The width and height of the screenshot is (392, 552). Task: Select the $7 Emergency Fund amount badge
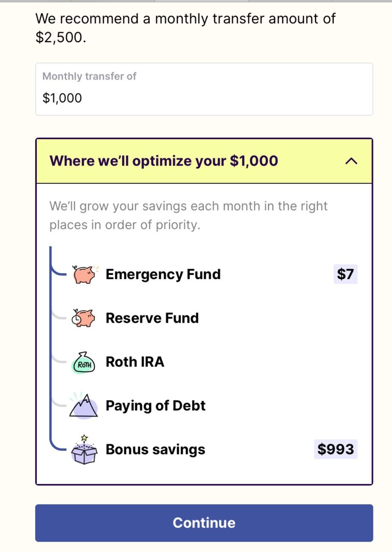pyautogui.click(x=345, y=274)
